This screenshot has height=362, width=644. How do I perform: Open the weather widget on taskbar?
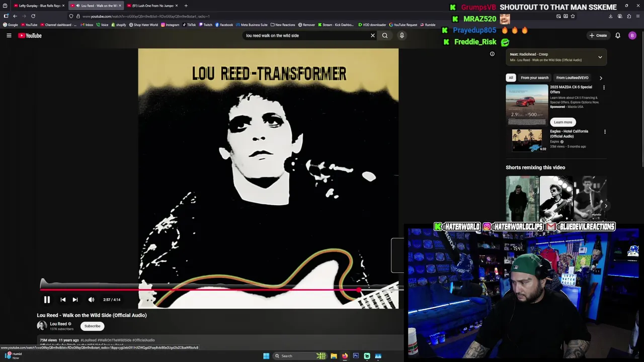[x=13, y=355]
